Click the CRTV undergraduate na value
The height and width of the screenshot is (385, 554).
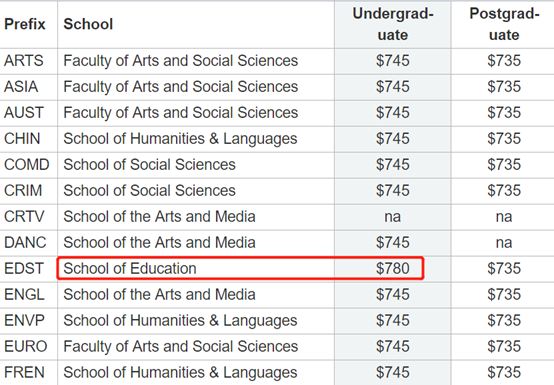[393, 217]
